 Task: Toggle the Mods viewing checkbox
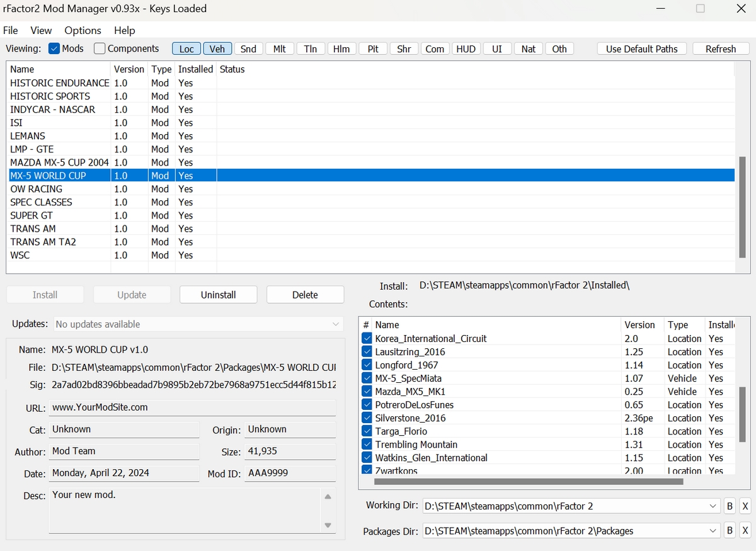[54, 48]
